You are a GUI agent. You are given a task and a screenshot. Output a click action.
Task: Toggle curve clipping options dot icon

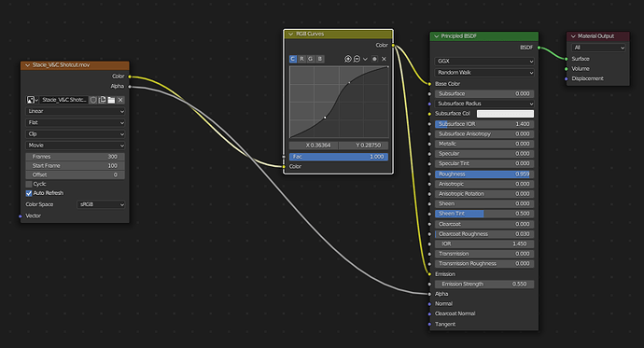click(374, 59)
